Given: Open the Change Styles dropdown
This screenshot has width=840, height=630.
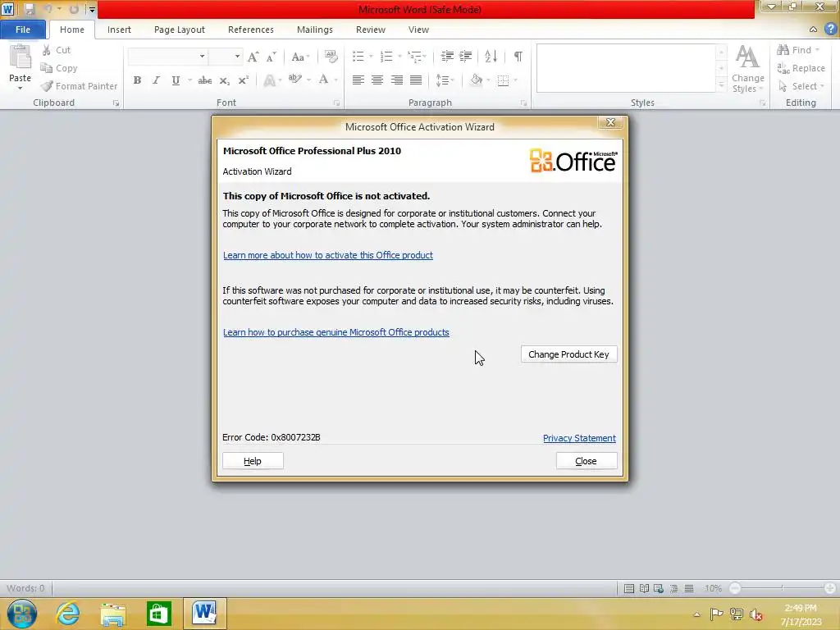Looking at the screenshot, I should pyautogui.click(x=748, y=70).
